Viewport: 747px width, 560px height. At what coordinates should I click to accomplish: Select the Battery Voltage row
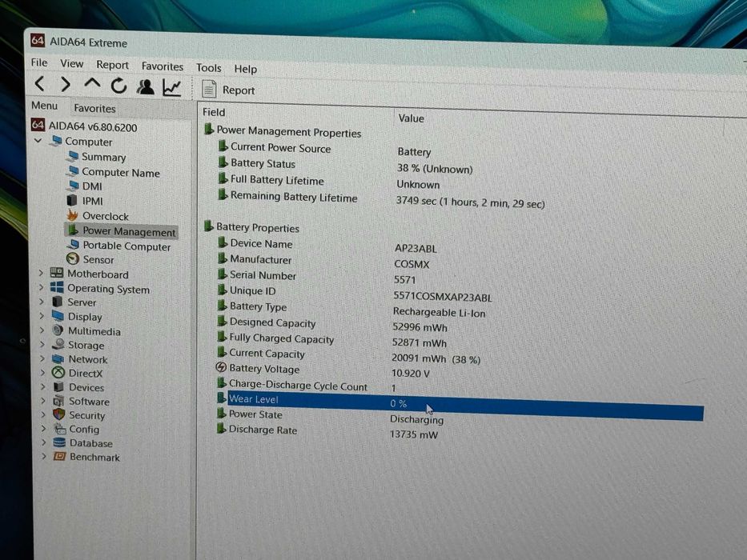point(324,370)
